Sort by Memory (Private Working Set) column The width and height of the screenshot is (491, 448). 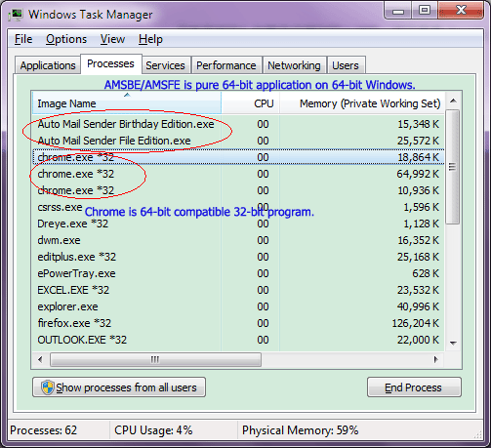(362, 103)
